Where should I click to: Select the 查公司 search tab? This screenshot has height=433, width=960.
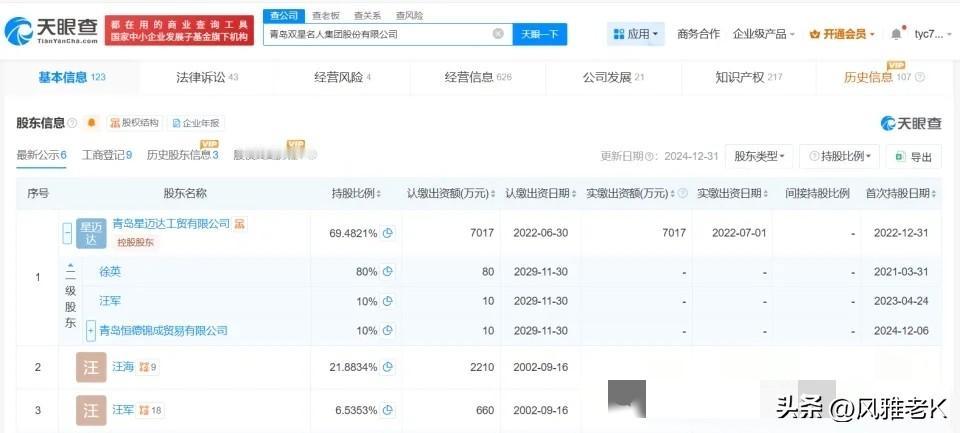point(284,15)
